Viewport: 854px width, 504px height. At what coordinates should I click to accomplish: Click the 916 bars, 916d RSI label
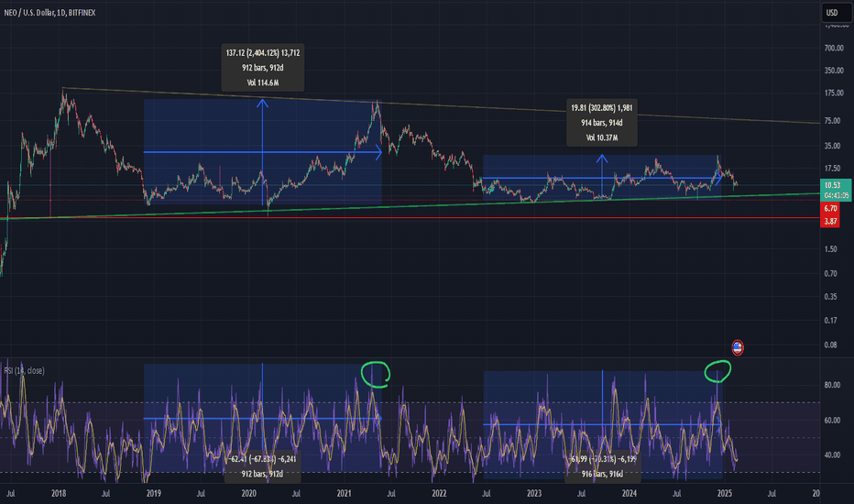(602, 474)
